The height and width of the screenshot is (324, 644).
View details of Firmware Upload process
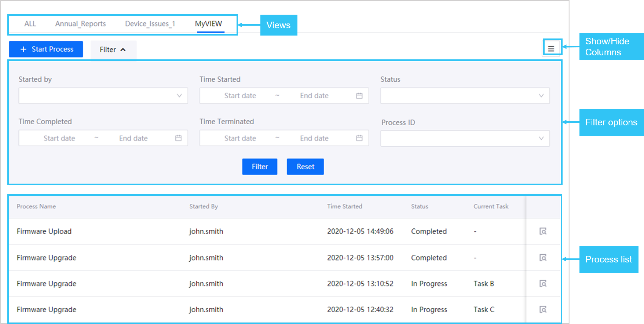pyautogui.click(x=543, y=231)
